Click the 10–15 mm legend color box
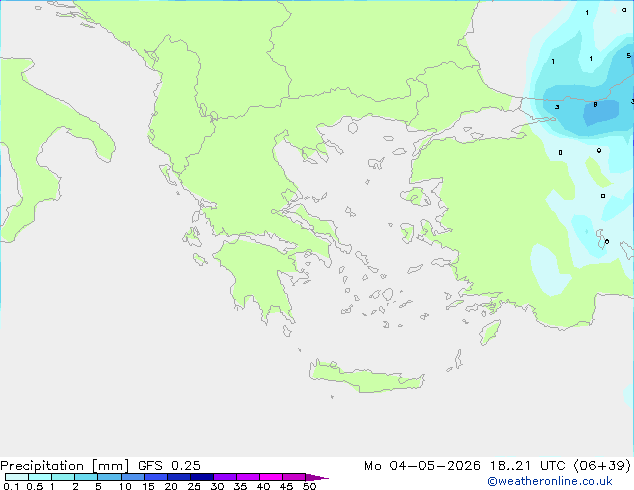The height and width of the screenshot is (490, 634). (x=132, y=477)
